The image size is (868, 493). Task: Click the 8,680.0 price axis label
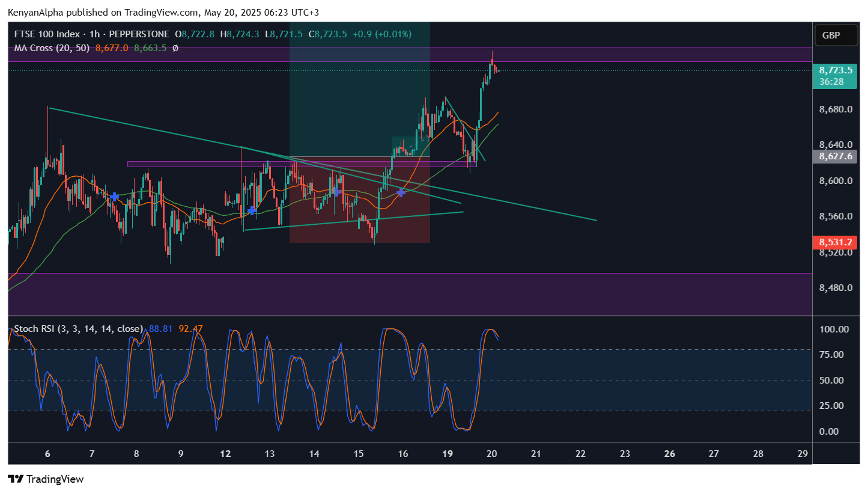point(836,109)
